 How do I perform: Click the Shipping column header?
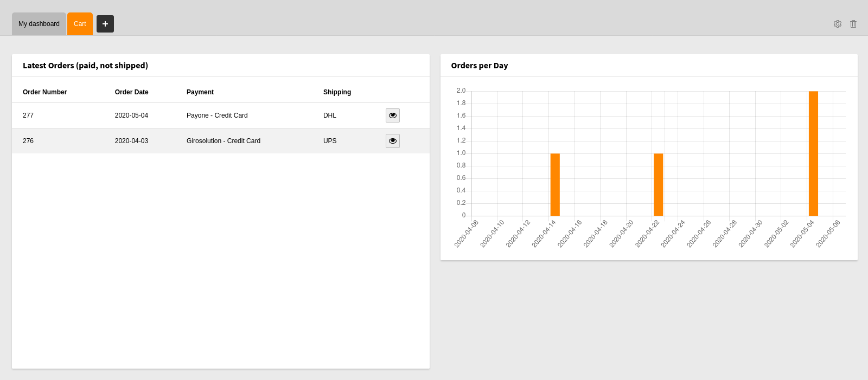coord(337,92)
